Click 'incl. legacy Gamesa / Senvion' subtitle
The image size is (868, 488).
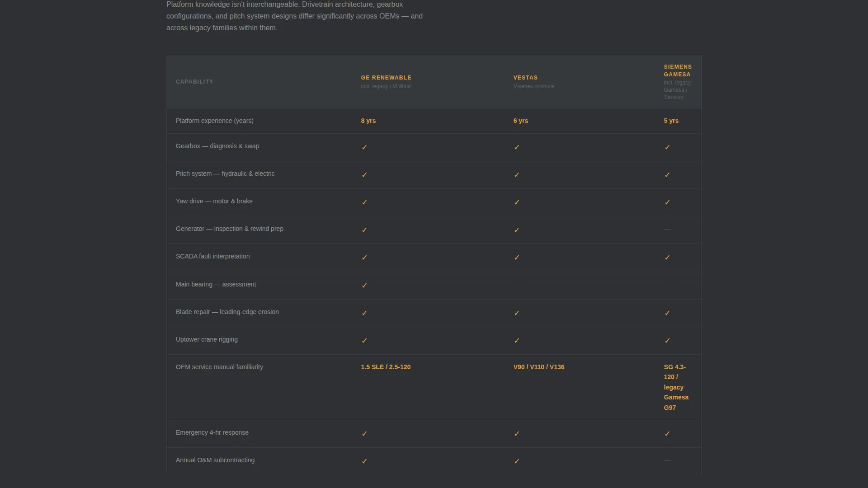(677, 90)
